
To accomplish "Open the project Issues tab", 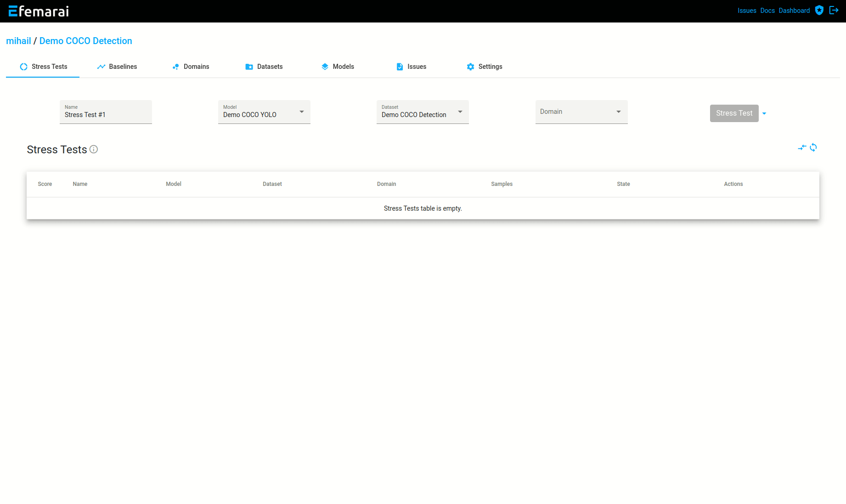I will (x=411, y=67).
